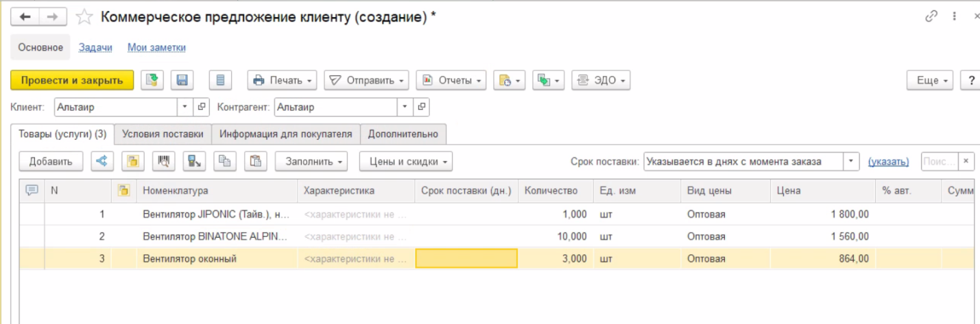Click the load from data terminal icon
This screenshot has height=324, width=980.
coord(194,162)
